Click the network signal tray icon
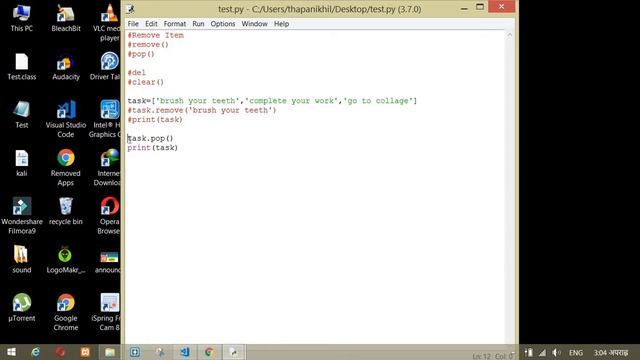Screen dimensions: 640x360 tap(542, 353)
